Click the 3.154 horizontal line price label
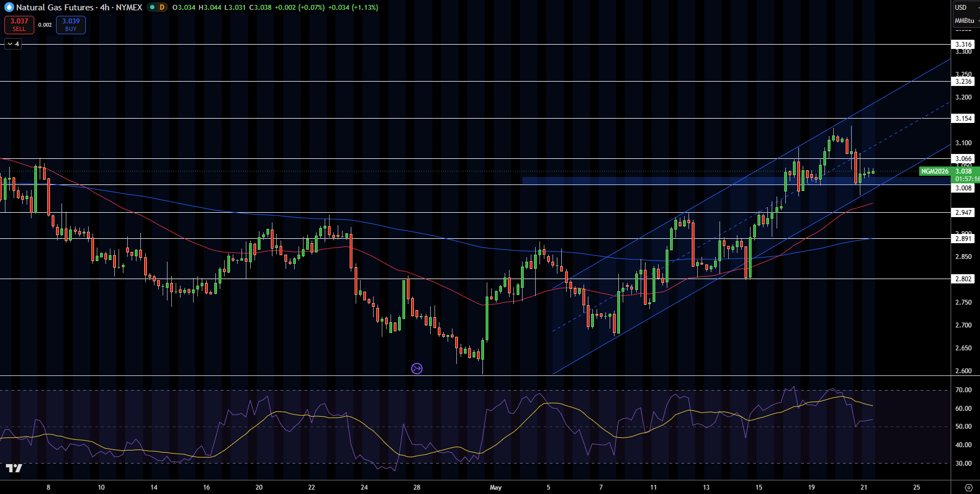Viewport: 980px width, 494px height. point(964,119)
